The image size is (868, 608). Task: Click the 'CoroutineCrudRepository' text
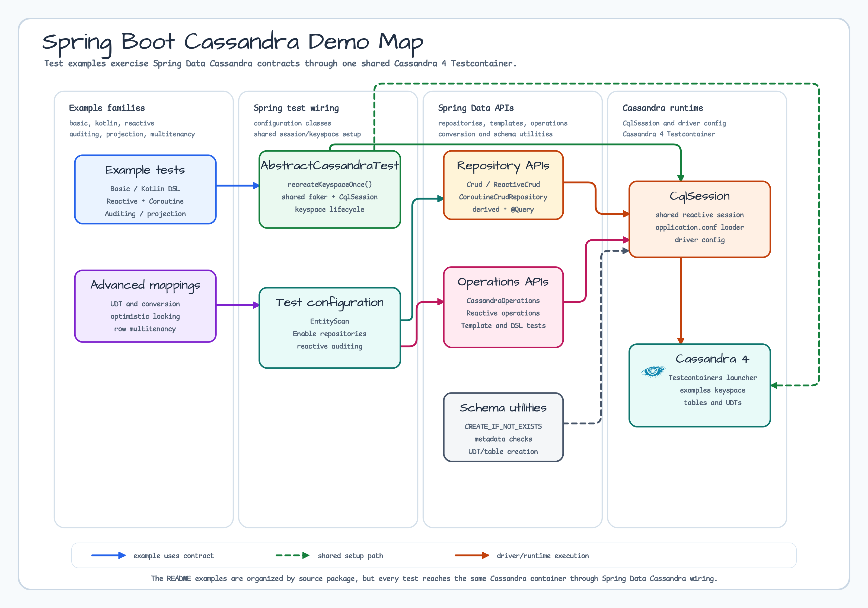[x=503, y=197]
